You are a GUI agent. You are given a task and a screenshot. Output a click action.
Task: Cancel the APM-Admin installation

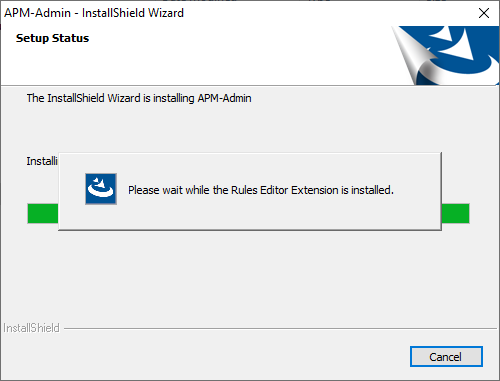446,357
